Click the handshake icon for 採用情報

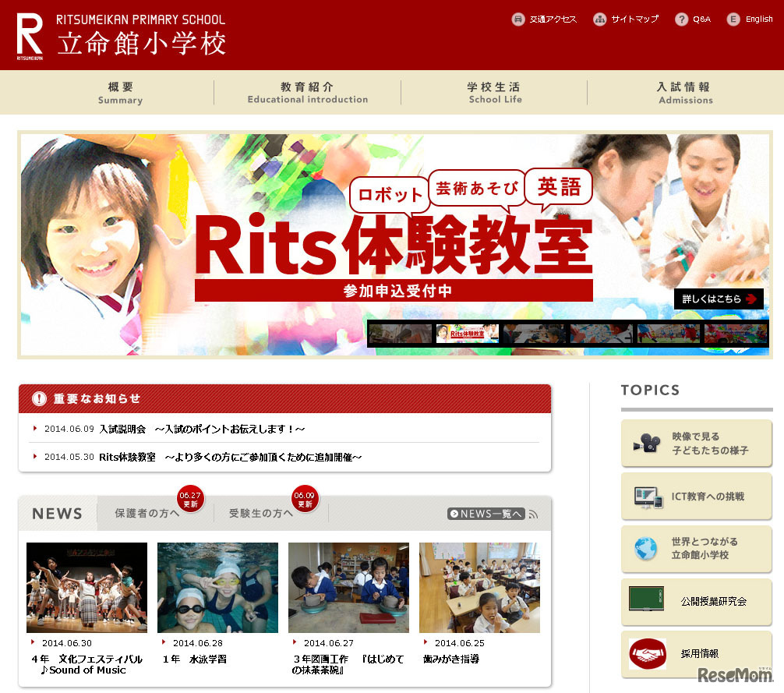[648, 653]
